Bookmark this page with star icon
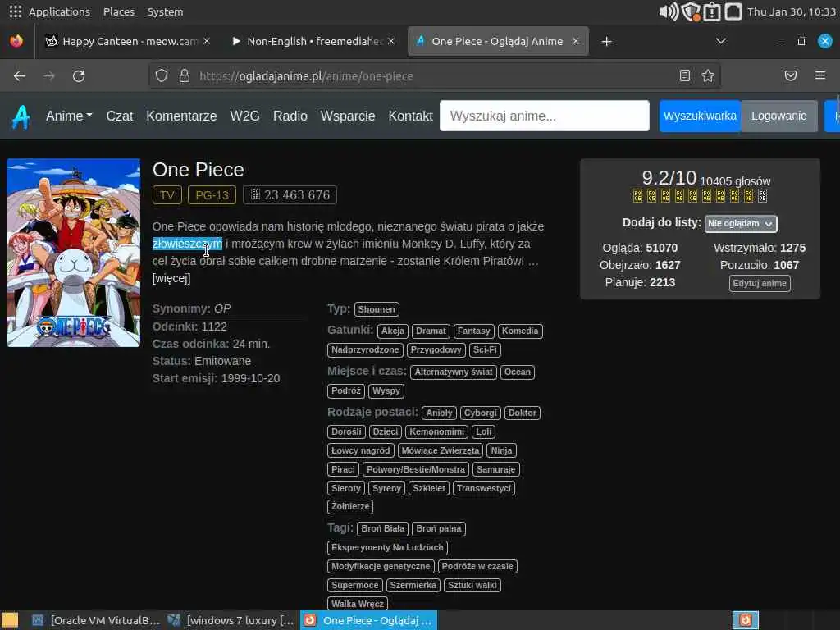840x630 pixels. coord(708,75)
